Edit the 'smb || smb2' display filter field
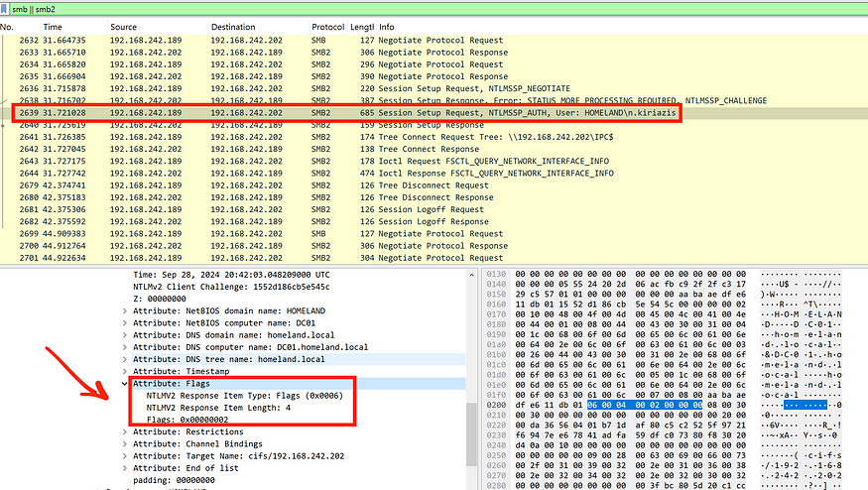 (x=437, y=9)
